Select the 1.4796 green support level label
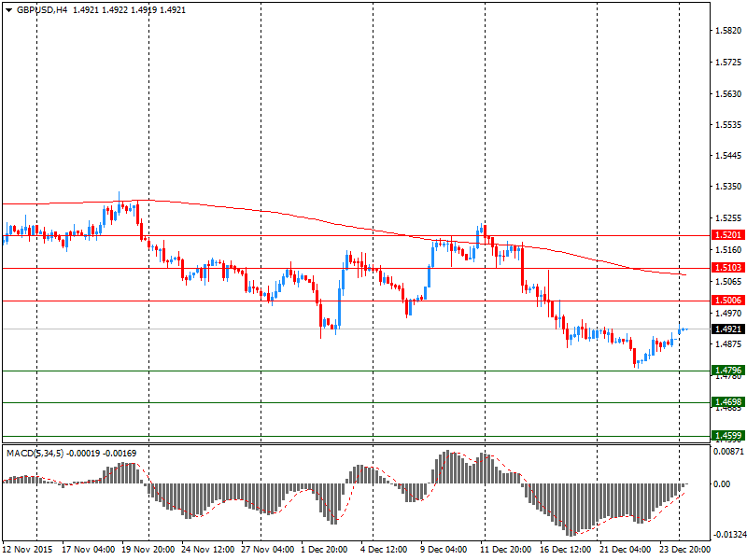The height and width of the screenshot is (560, 747). (728, 370)
